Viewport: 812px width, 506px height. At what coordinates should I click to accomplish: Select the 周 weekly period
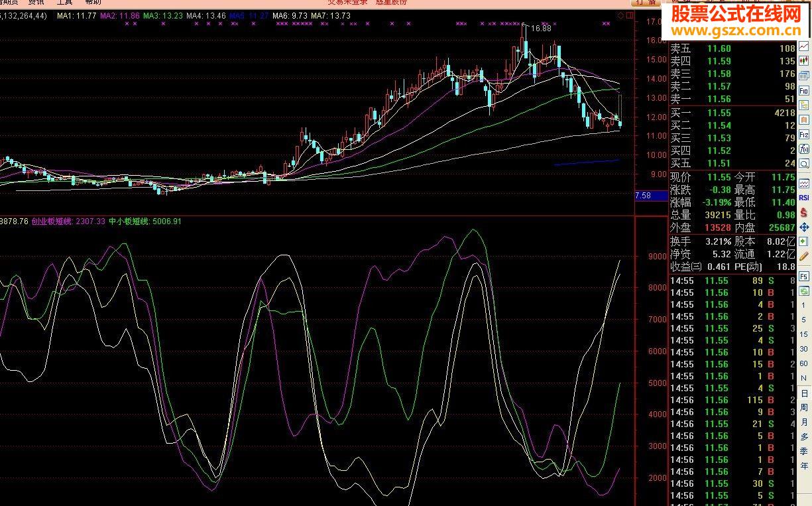(804, 407)
